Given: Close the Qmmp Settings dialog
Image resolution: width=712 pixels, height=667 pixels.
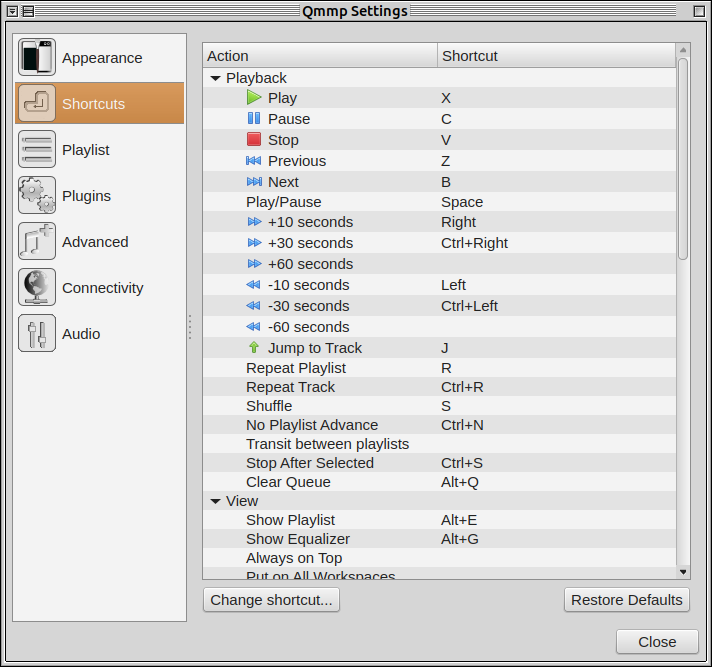Looking at the screenshot, I should point(657,642).
